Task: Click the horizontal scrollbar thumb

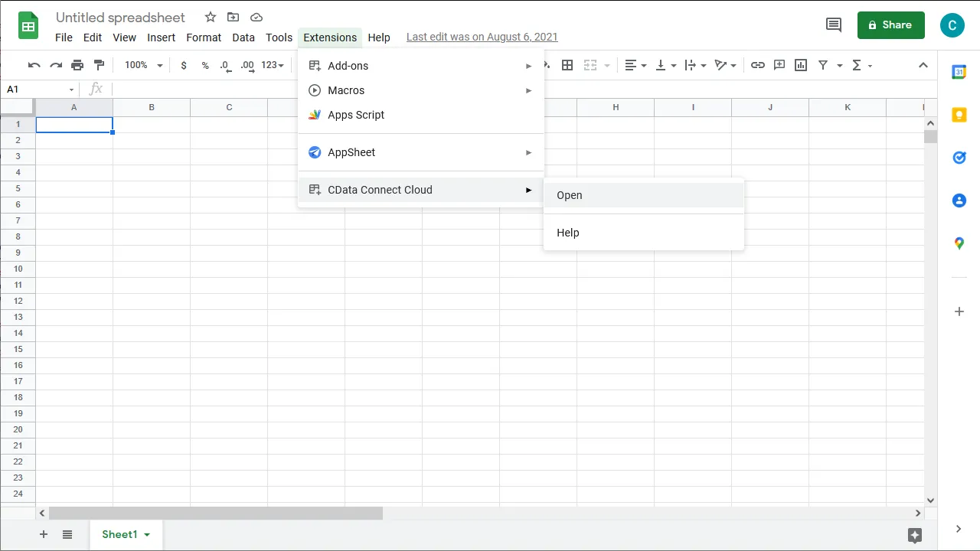Action: [x=216, y=514]
